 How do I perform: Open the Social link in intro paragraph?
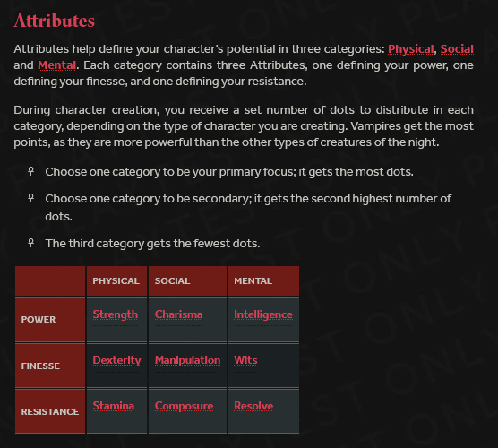[457, 49]
